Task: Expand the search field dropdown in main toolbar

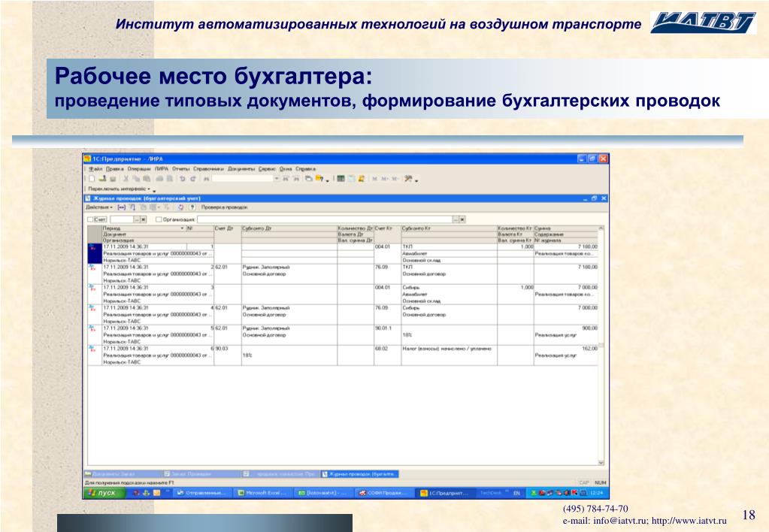Action: [277, 179]
